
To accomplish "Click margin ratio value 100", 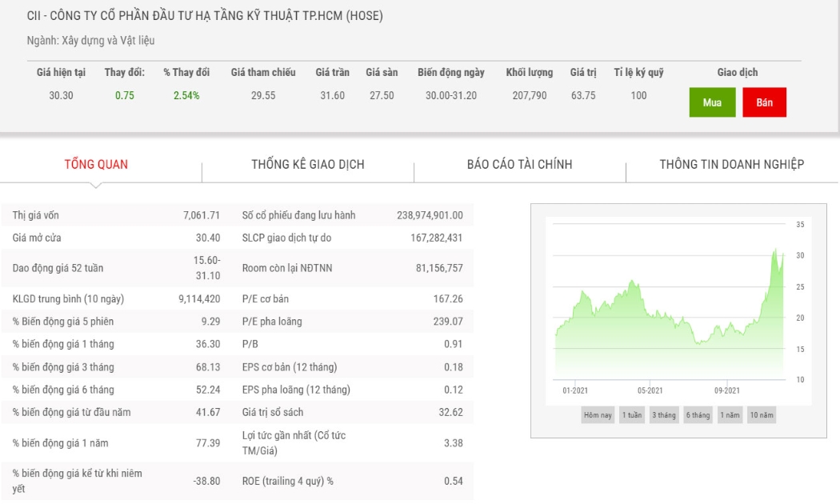I will [638, 95].
